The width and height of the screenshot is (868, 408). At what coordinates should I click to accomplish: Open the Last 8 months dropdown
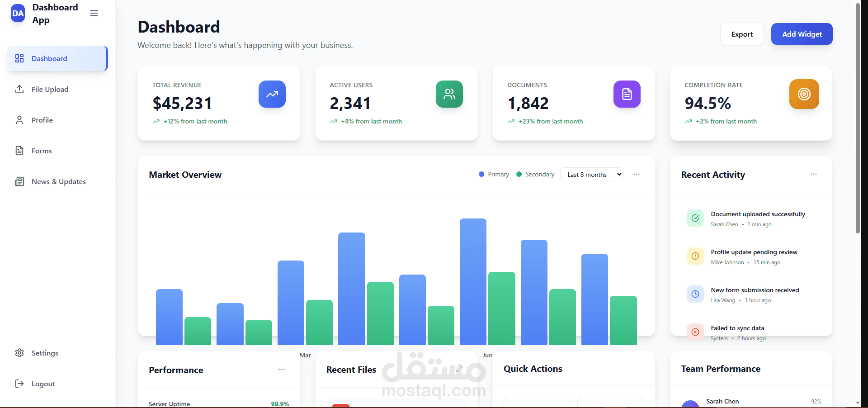592,174
